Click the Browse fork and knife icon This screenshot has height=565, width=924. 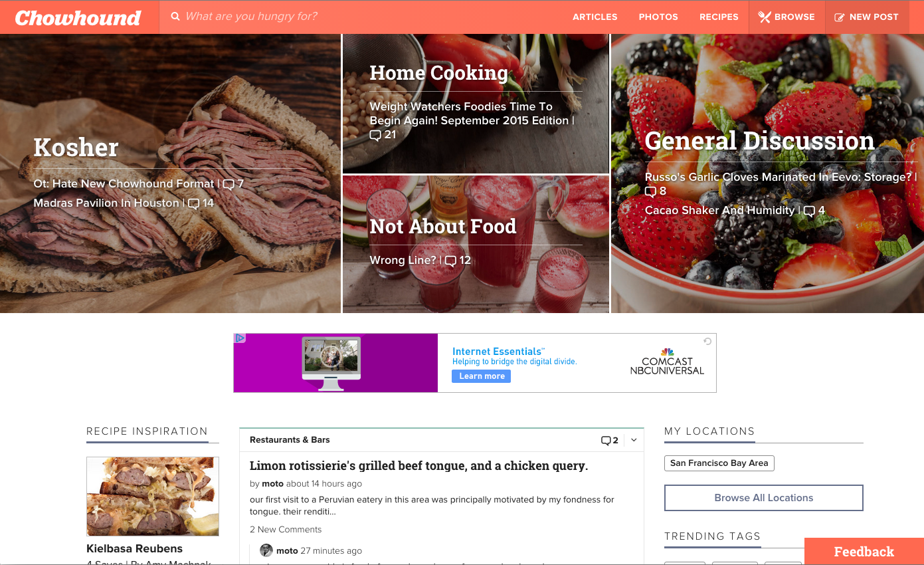click(765, 17)
